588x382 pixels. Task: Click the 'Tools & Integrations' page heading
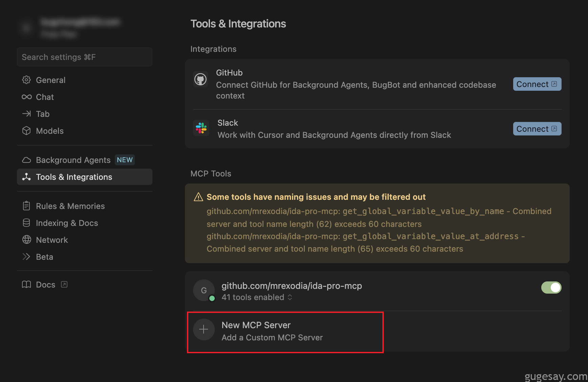point(238,24)
